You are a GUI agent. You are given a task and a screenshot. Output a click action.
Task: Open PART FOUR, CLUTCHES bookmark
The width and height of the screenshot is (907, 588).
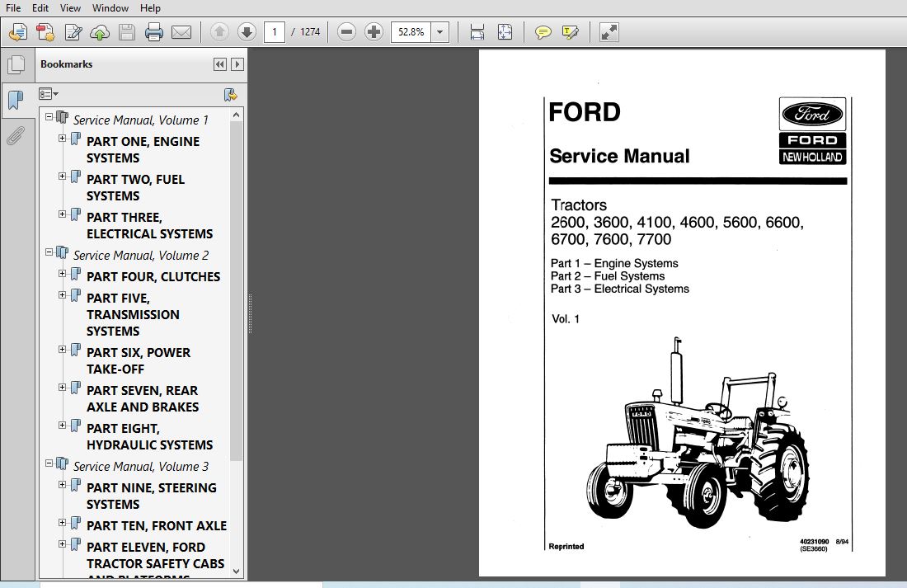coord(153,276)
